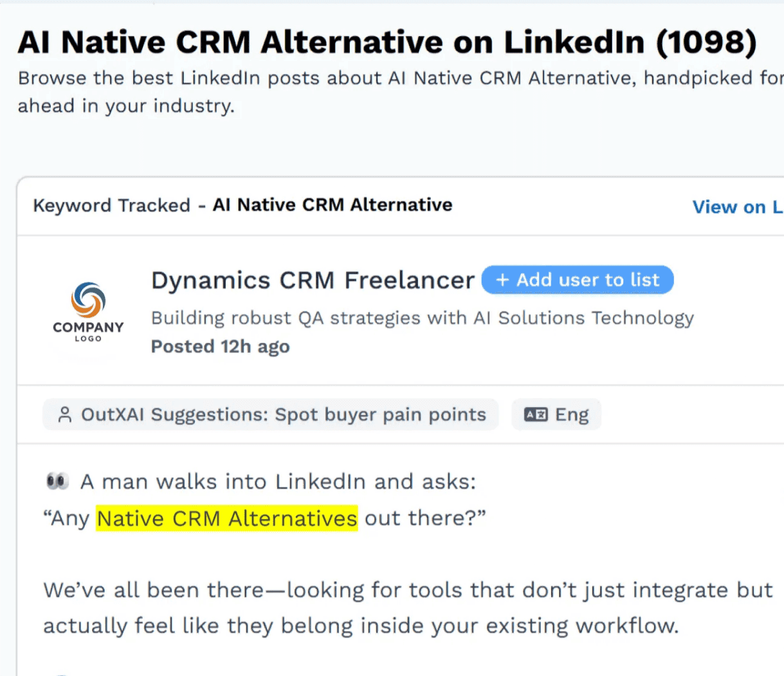Click the line A man walks into LinkedIn

pos(278,482)
